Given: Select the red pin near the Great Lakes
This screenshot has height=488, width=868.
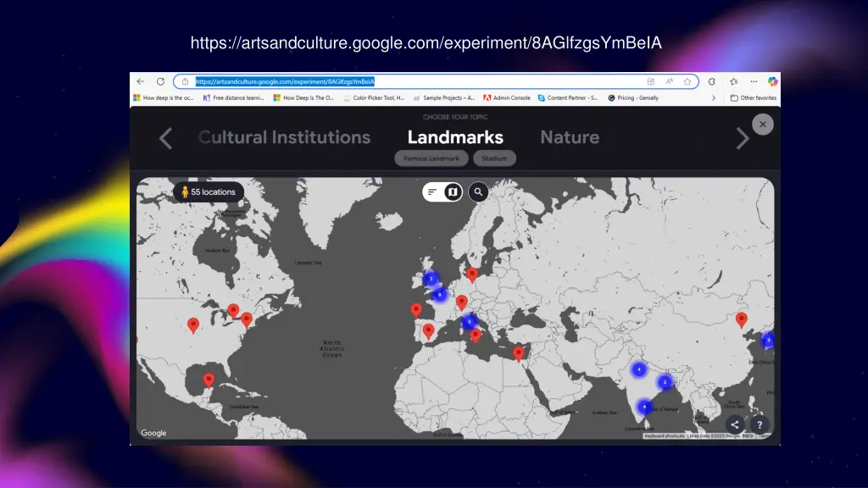Looking at the screenshot, I should pos(233,311).
